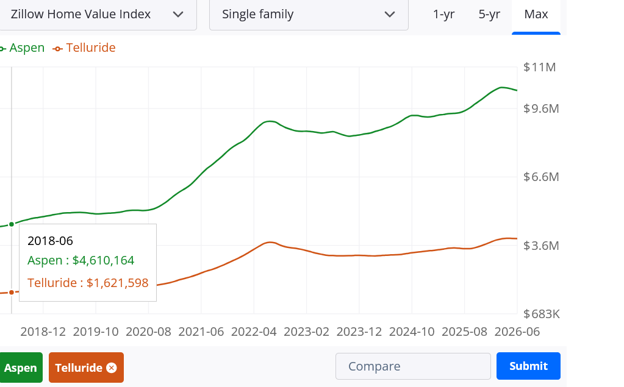Toggle Aspen series via legend label
Viewport: 624px width, 387px height.
tap(27, 48)
